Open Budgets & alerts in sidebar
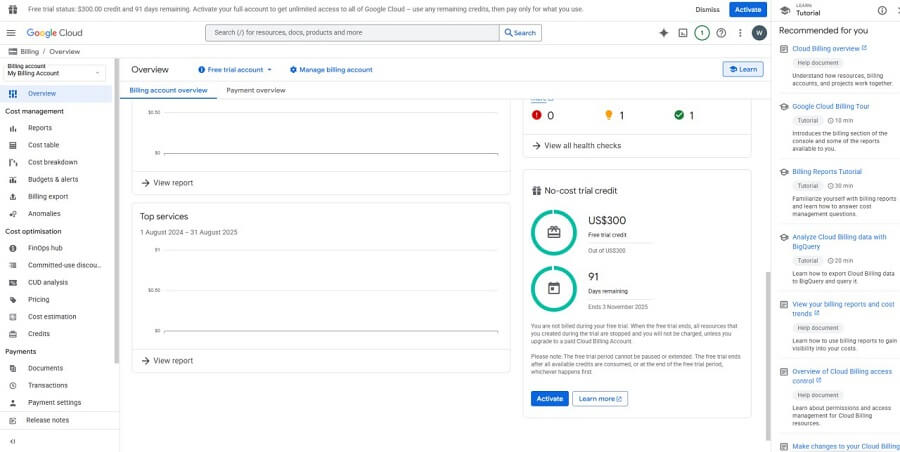900x452 pixels. [53, 180]
